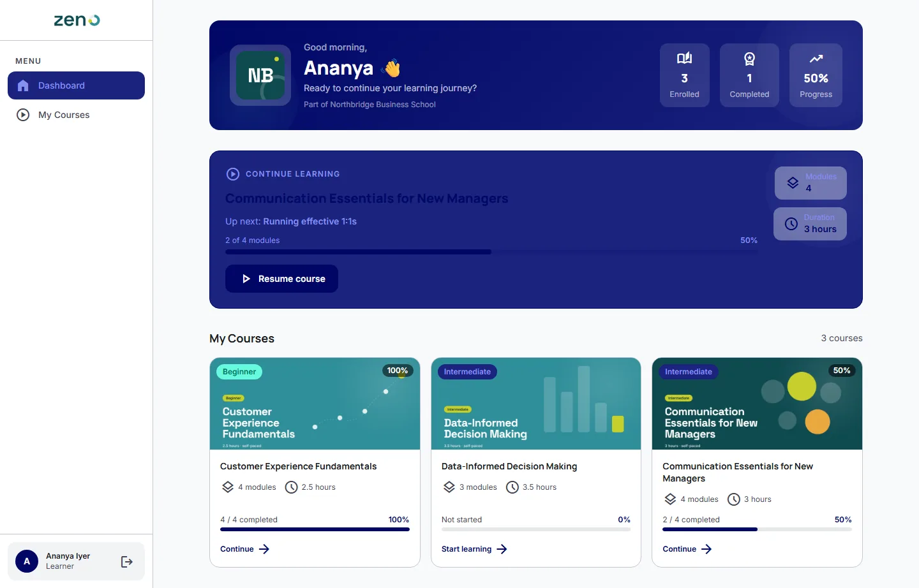Viewport: 919px width, 588px height.
Task: Continue Communication Essentials from its course card
Action: (x=687, y=549)
